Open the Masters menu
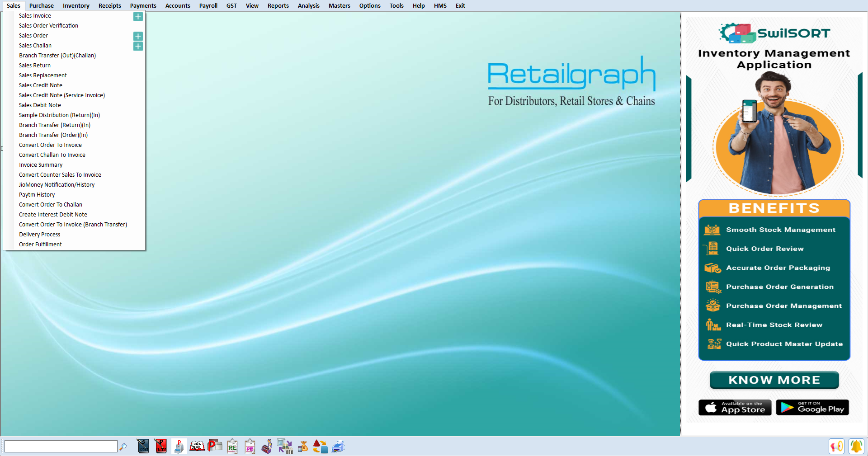The width and height of the screenshot is (868, 456). pyautogui.click(x=340, y=5)
